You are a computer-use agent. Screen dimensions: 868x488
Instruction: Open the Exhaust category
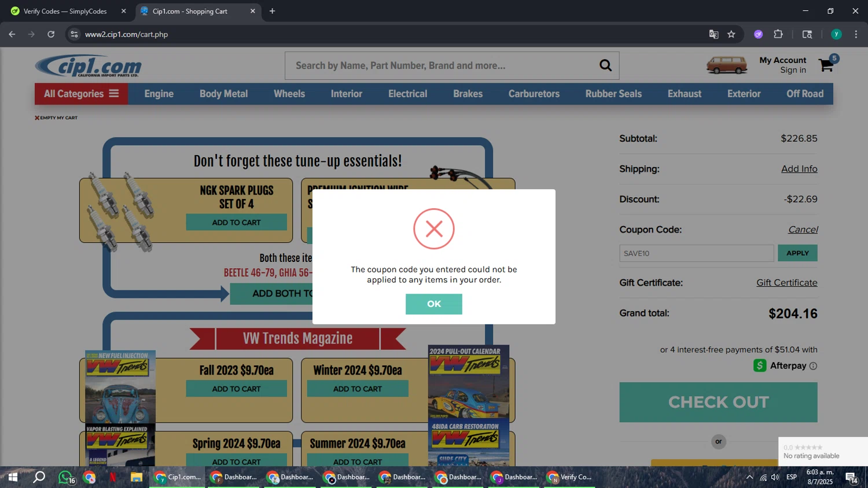point(685,94)
